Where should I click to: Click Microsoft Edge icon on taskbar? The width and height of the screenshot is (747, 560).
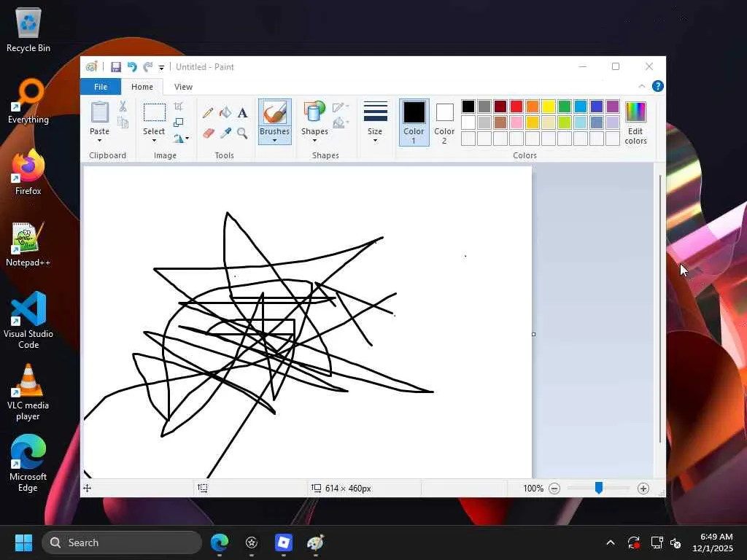220,542
